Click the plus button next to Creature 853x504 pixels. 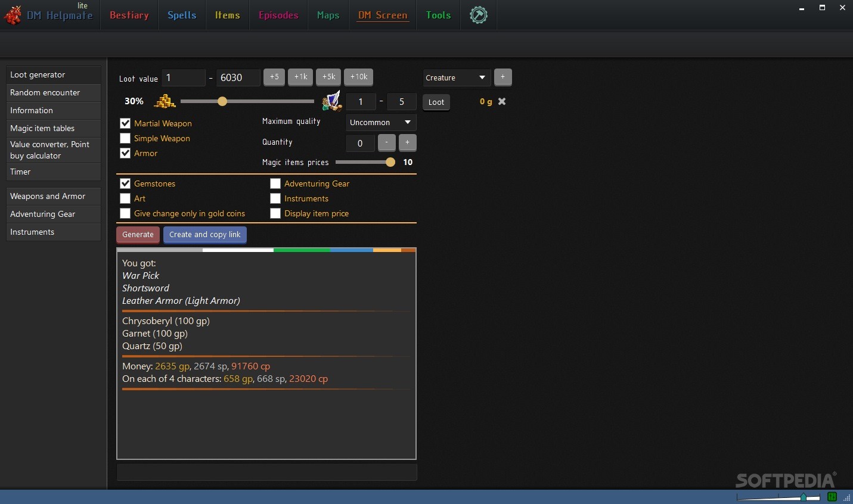tap(503, 77)
